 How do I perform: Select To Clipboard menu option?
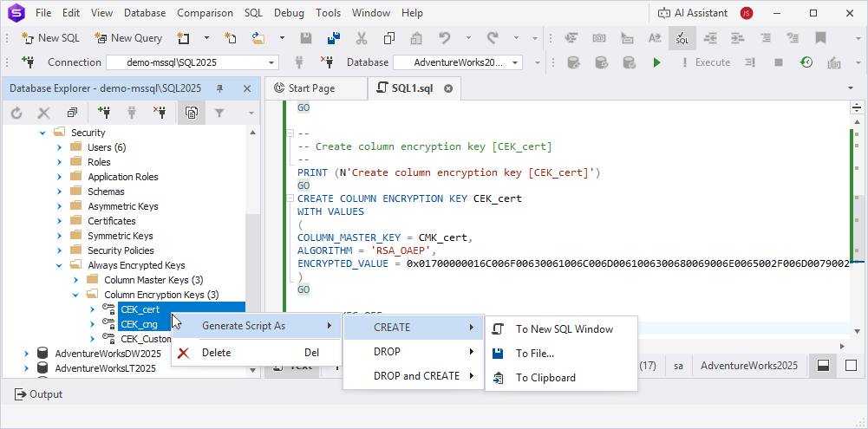point(561,378)
